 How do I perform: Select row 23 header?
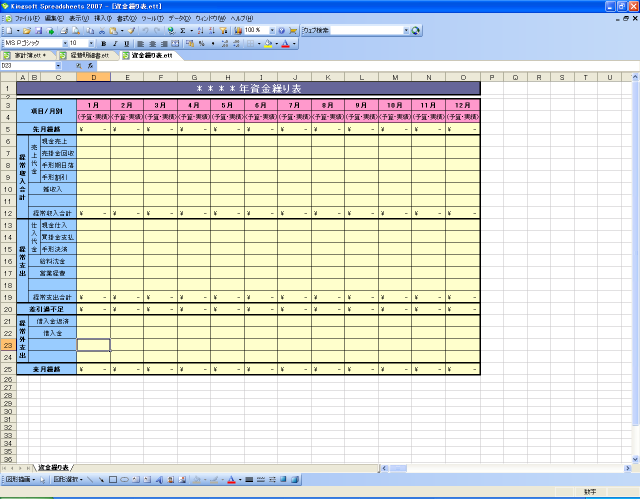pyautogui.click(x=8, y=345)
